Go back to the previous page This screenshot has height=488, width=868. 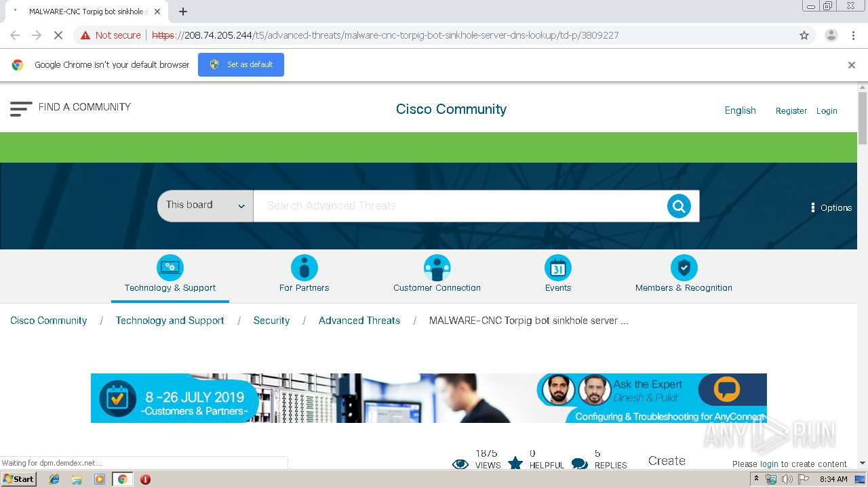[15, 35]
